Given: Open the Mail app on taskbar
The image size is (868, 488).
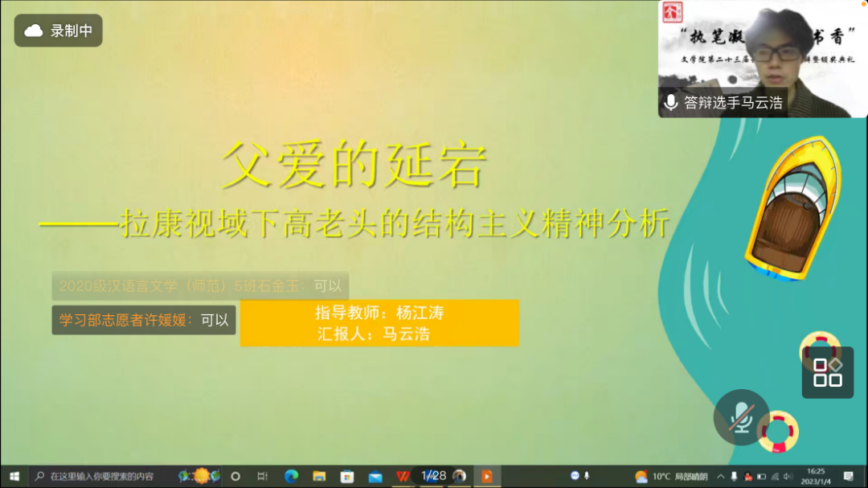Looking at the screenshot, I should [375, 476].
